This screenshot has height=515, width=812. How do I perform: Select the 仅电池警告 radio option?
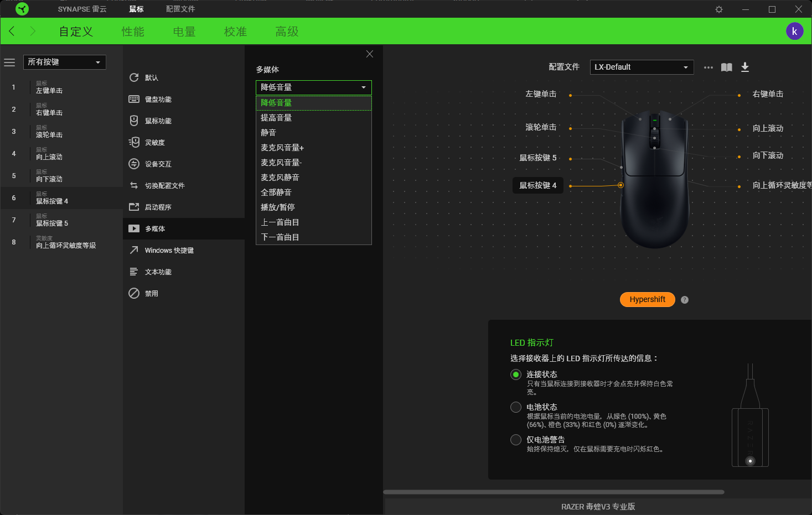pos(516,440)
